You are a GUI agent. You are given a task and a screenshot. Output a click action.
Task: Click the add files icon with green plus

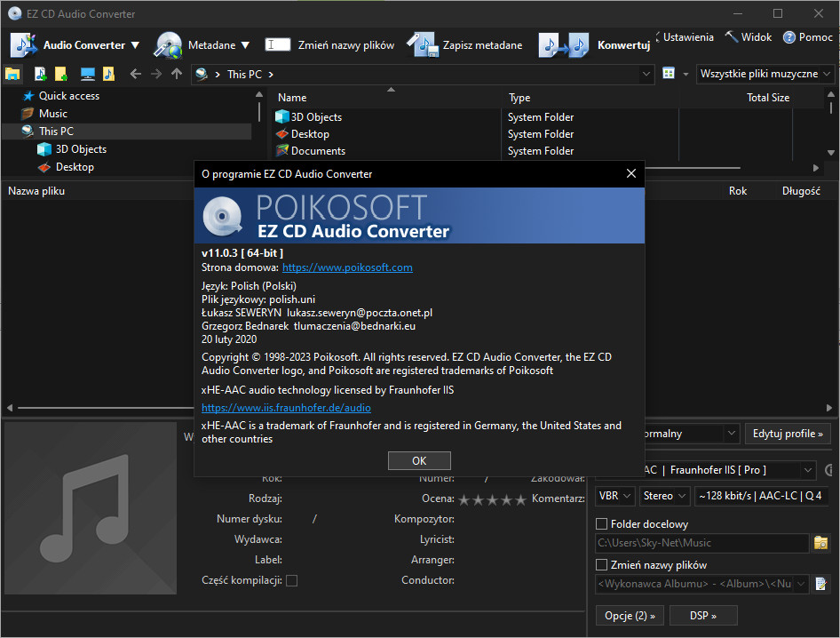click(40, 74)
